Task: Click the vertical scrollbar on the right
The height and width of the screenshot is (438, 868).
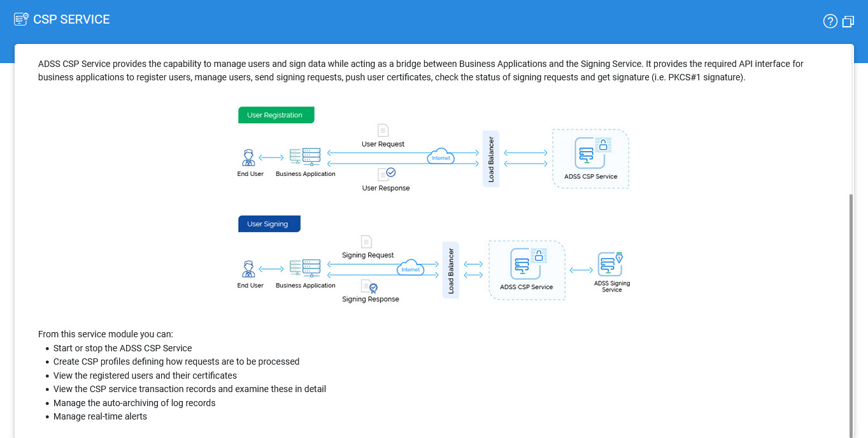Action: pos(850,312)
